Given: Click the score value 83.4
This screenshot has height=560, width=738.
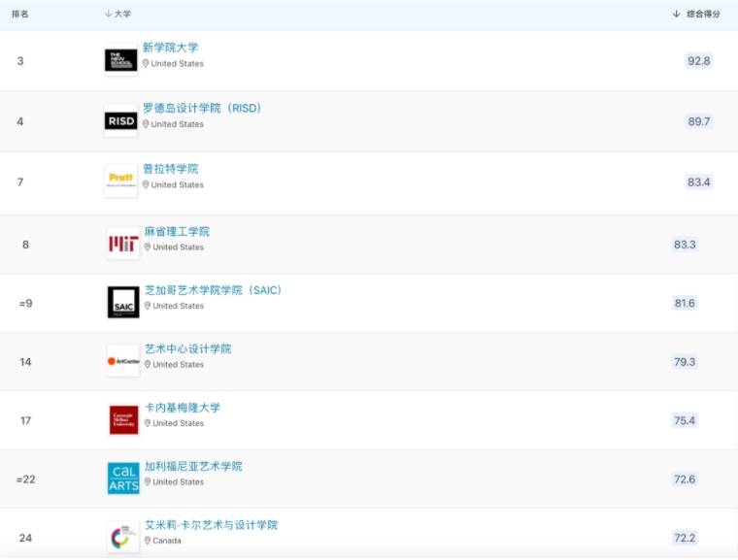Looking at the screenshot, I should click(x=698, y=182).
